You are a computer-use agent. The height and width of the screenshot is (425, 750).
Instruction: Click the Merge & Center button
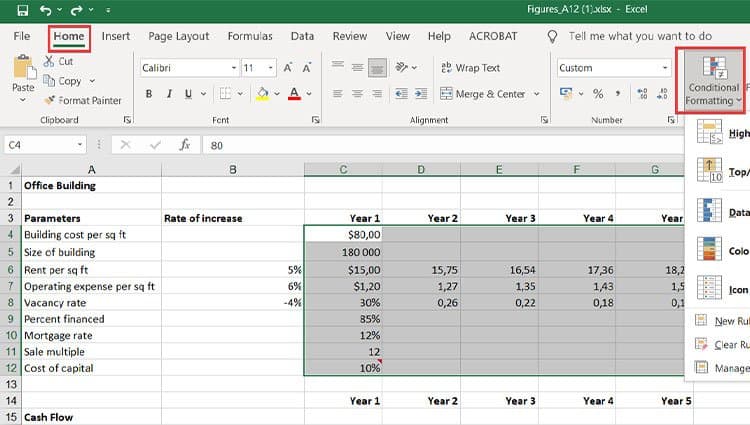(x=483, y=94)
